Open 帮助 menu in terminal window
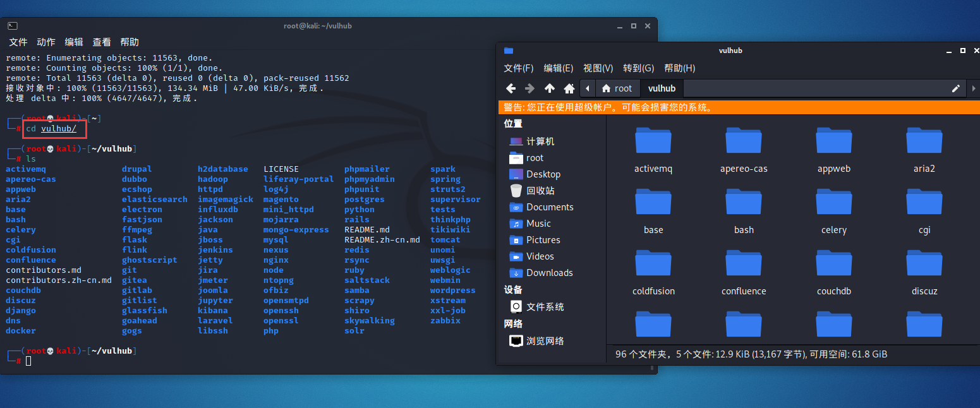Screen dimensions: 980x408 (130, 42)
